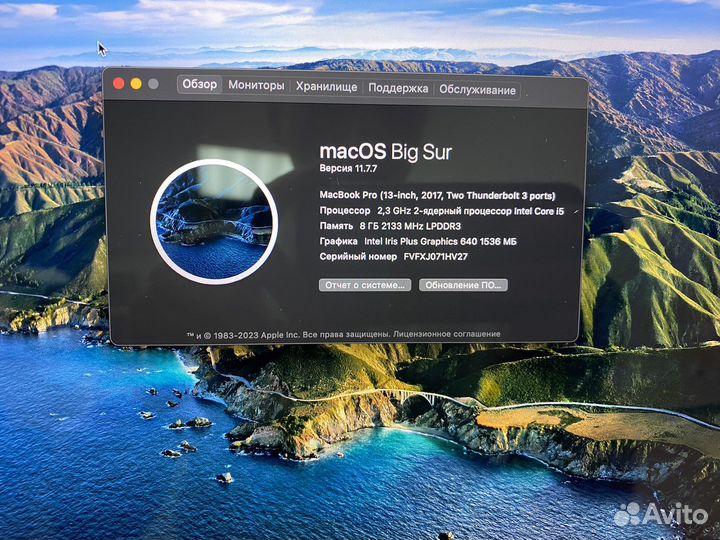Click the Графика Intel Iris Plus line
Screen dimensions: 720x540
click(x=418, y=242)
